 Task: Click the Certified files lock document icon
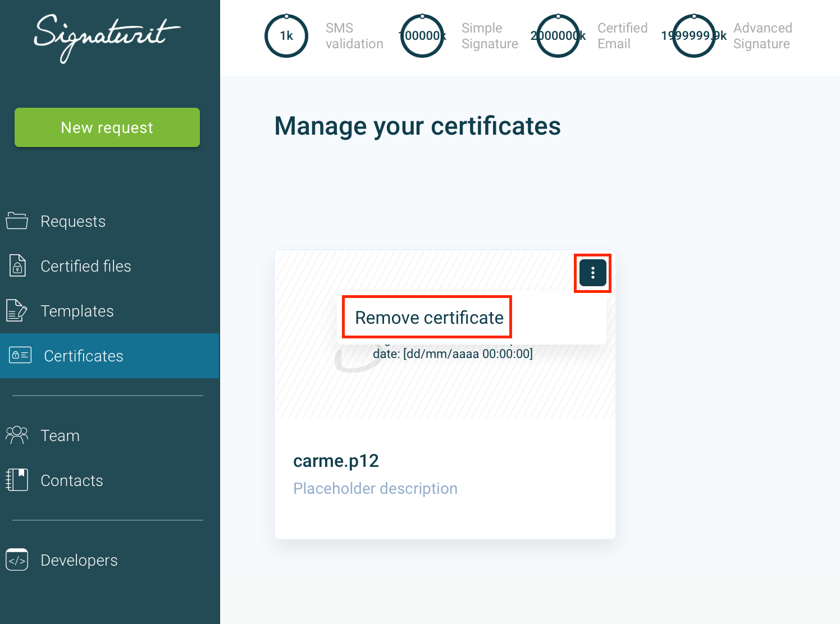tap(17, 266)
